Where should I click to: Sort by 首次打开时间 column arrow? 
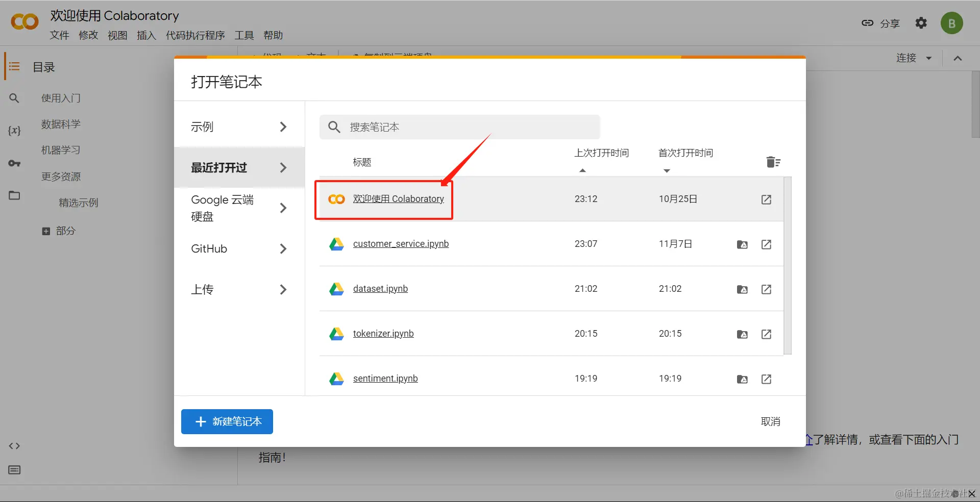(667, 170)
